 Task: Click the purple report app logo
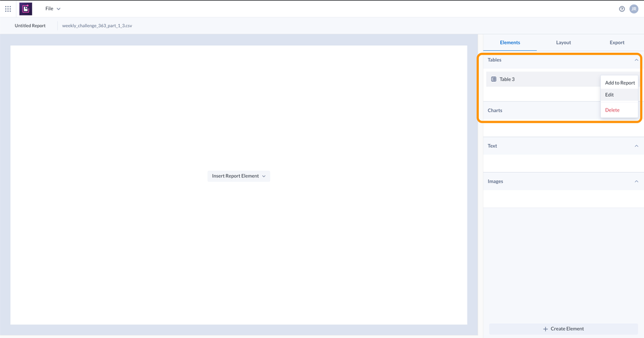pyautogui.click(x=26, y=8)
